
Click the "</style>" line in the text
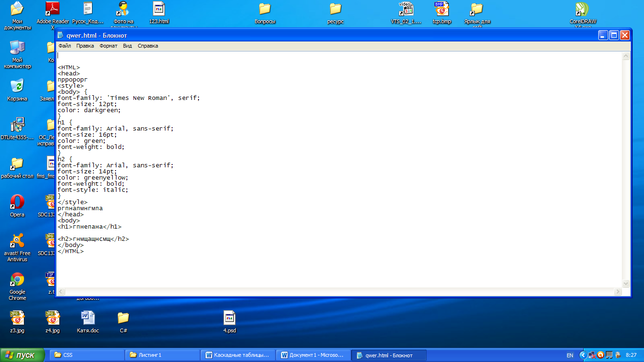coord(72,202)
